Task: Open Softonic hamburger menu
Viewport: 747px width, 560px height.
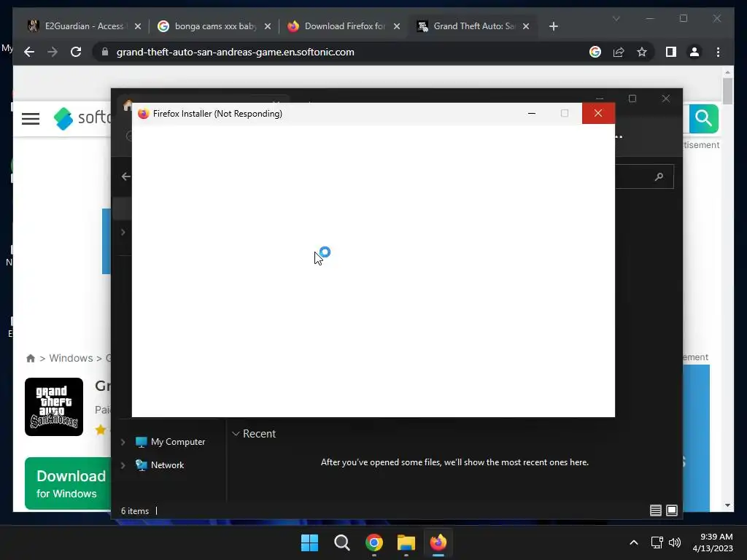Action: pos(31,119)
